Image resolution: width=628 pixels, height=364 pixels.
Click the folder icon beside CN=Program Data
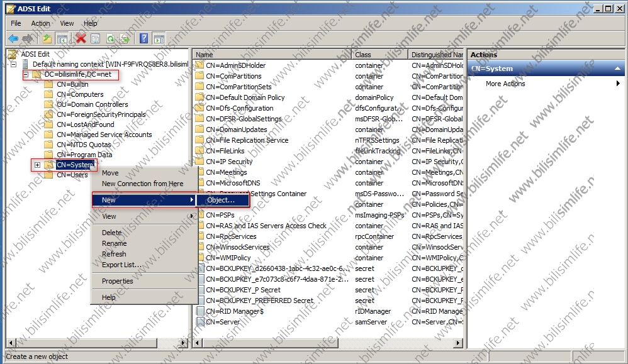tap(48, 155)
